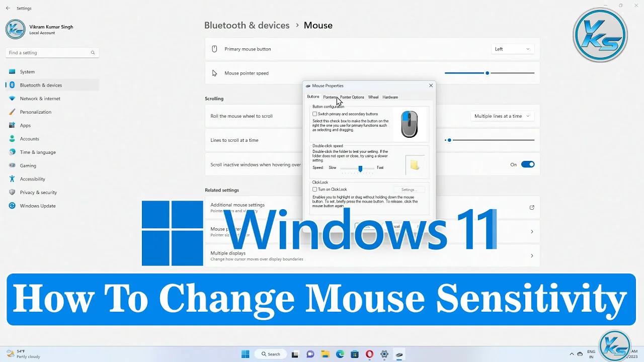
Task: Open the Primary mouse button dropdown
Action: [x=512, y=49]
